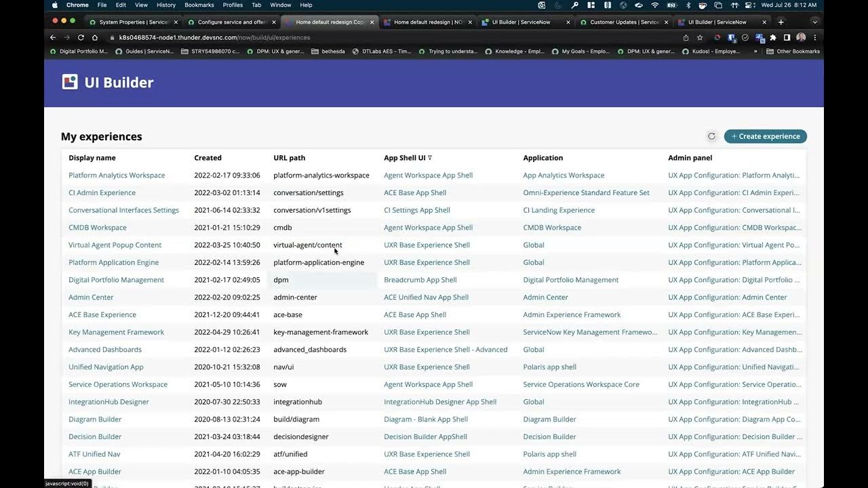
Task: Open Service Operations Workspace Core application
Action: click(581, 384)
